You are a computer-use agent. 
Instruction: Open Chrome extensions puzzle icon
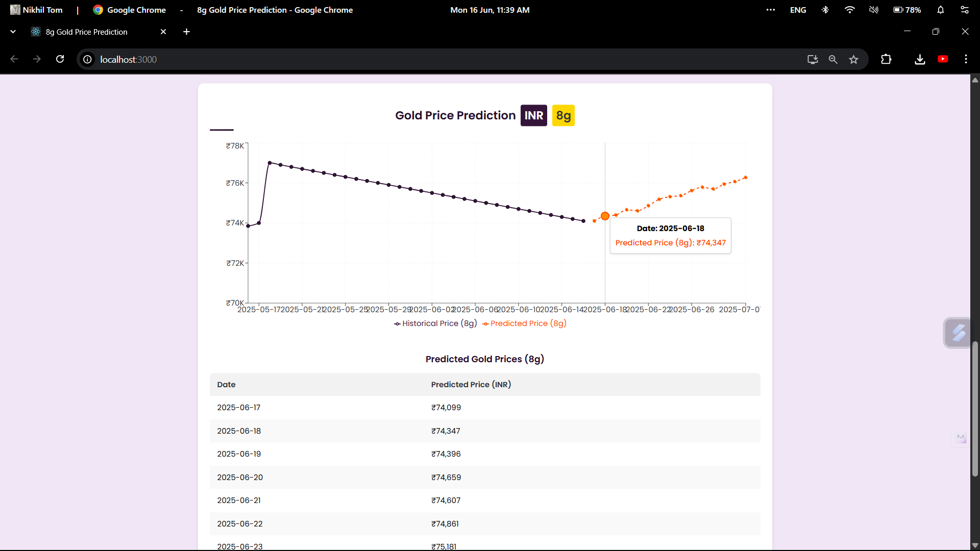pyautogui.click(x=886, y=59)
